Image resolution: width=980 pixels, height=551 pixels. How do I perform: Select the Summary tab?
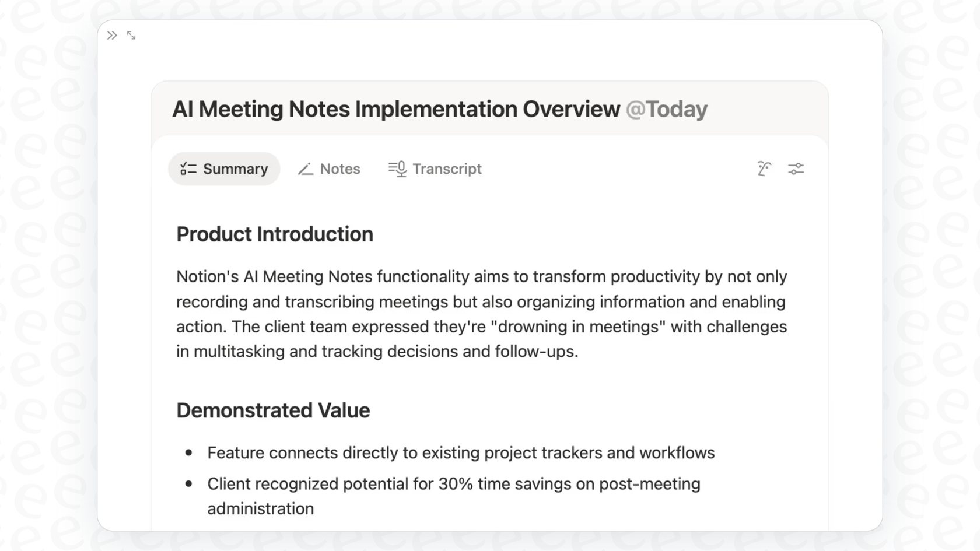(224, 169)
